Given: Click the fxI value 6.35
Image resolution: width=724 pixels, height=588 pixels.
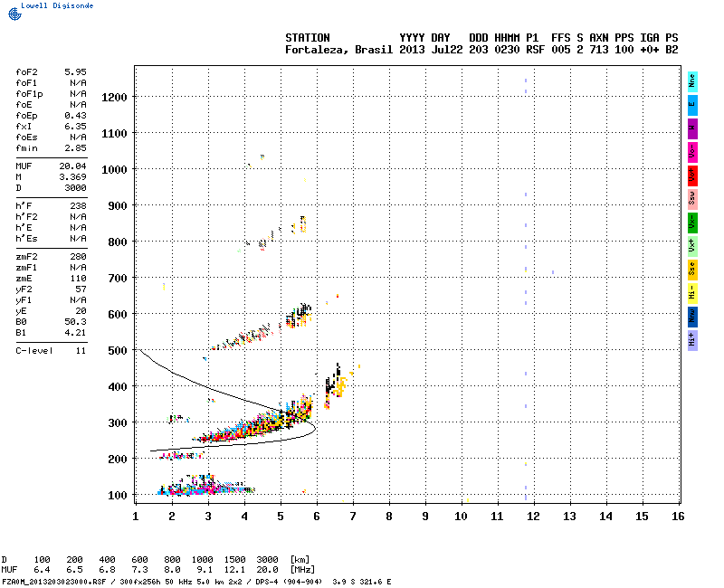Looking at the screenshot, I should point(75,127).
